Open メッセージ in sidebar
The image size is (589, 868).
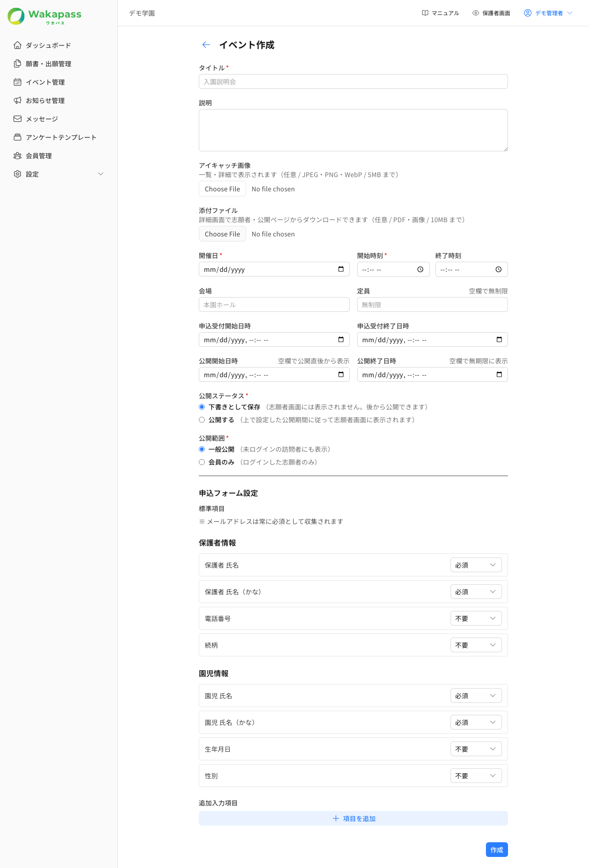[x=58, y=119]
